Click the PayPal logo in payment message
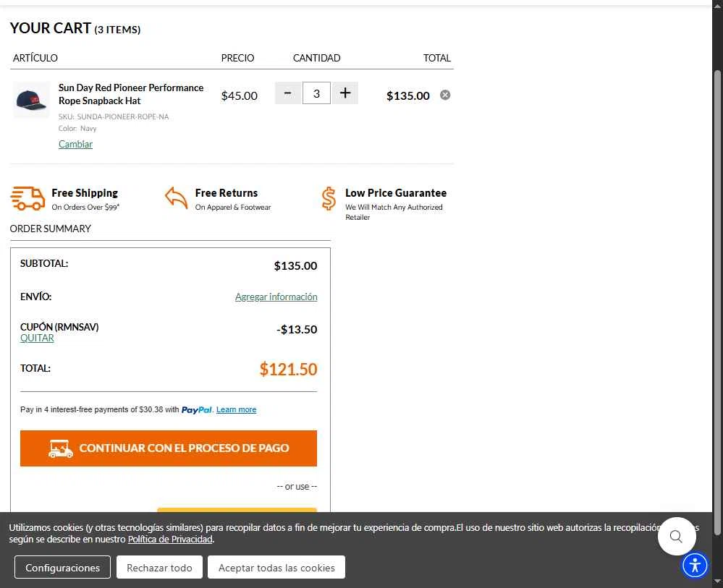The width and height of the screenshot is (723, 588). pyautogui.click(x=196, y=410)
